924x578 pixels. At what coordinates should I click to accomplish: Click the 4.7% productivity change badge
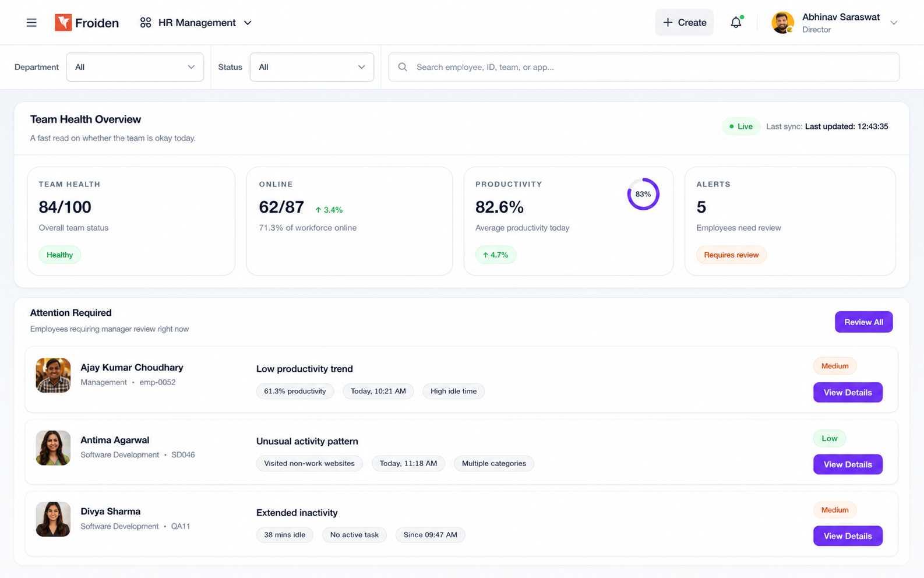[496, 255]
